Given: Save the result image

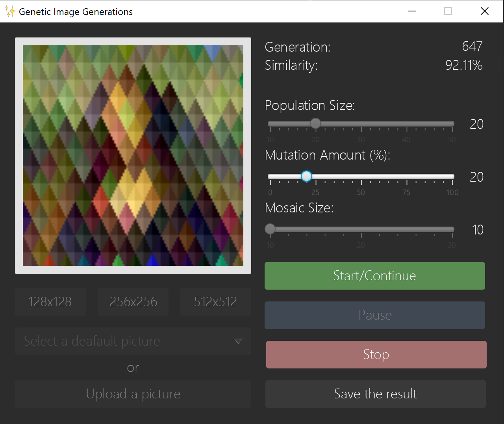Looking at the screenshot, I should click(376, 394).
